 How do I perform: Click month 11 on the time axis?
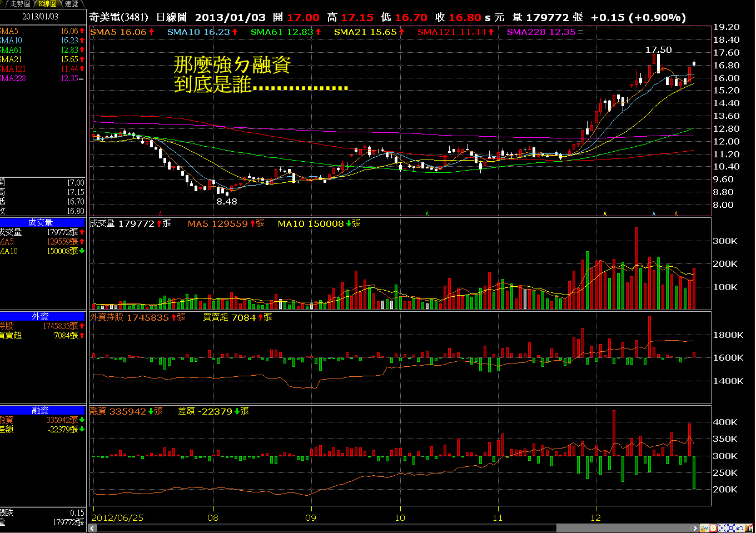point(498,518)
